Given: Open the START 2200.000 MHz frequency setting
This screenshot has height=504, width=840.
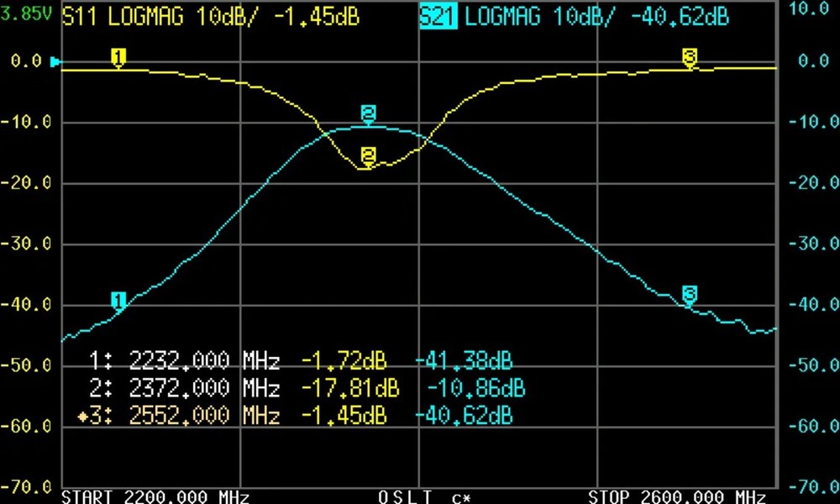Looking at the screenshot, I should tap(155, 496).
